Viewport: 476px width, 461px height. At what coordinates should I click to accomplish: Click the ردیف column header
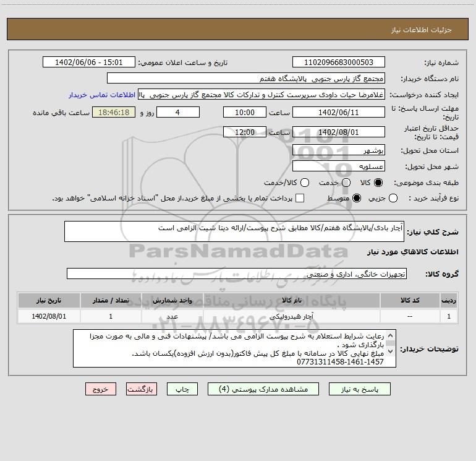449,300
